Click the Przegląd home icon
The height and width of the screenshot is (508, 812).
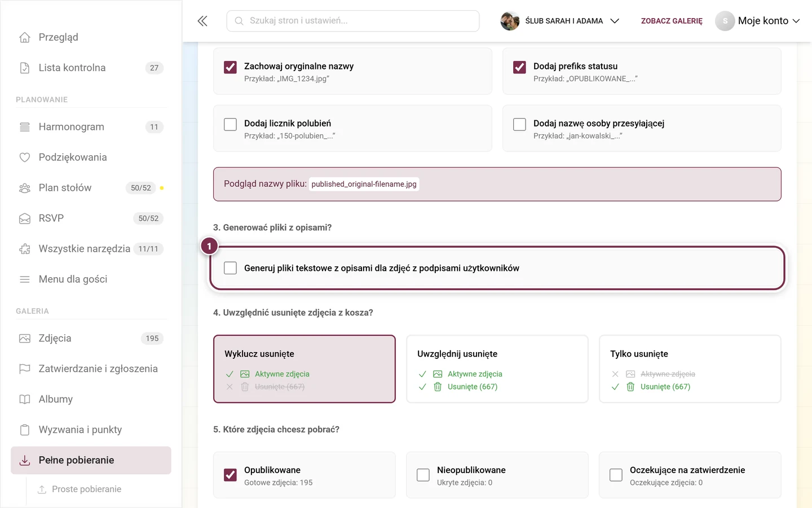click(x=25, y=37)
